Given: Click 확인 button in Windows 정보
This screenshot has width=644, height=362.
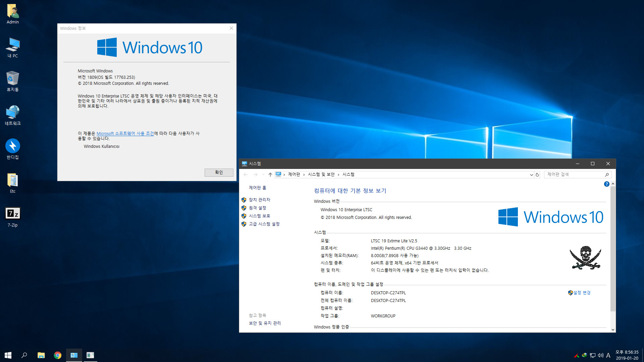Looking at the screenshot, I should pos(219,173).
